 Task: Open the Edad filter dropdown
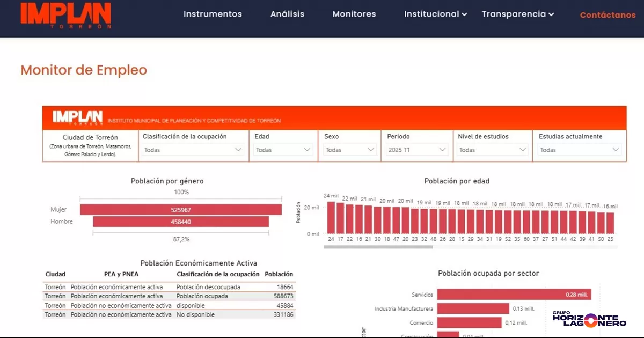pyautogui.click(x=283, y=150)
